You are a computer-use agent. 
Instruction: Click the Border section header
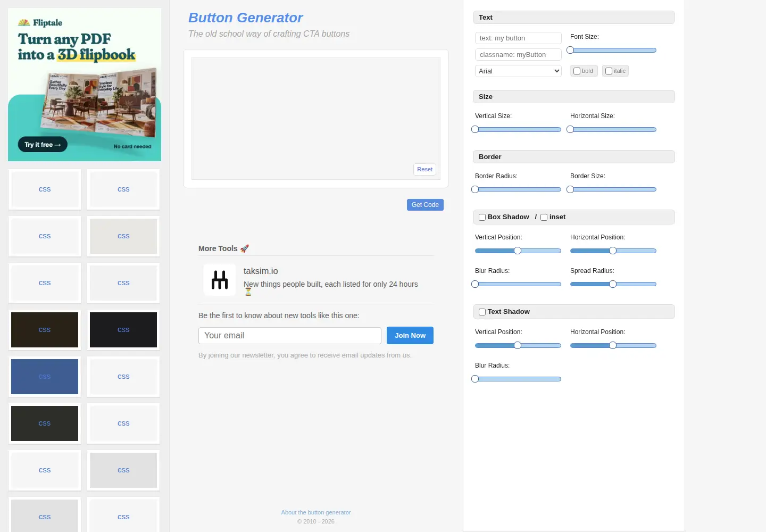point(574,157)
